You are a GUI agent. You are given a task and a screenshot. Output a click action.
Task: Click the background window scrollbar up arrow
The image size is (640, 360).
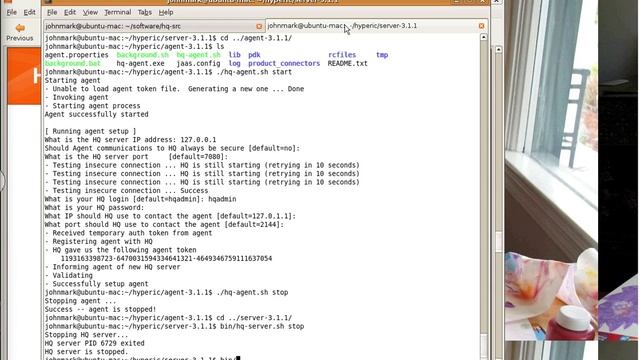pyautogui.click(x=498, y=49)
